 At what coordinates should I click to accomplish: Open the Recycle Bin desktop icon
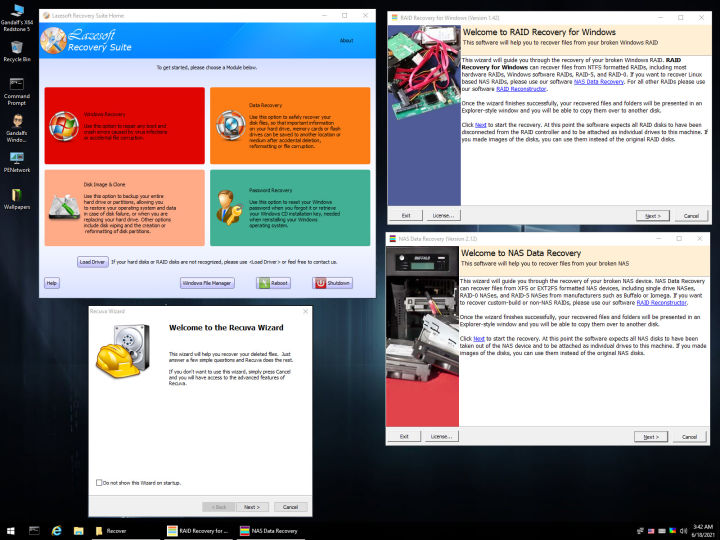[x=17, y=51]
